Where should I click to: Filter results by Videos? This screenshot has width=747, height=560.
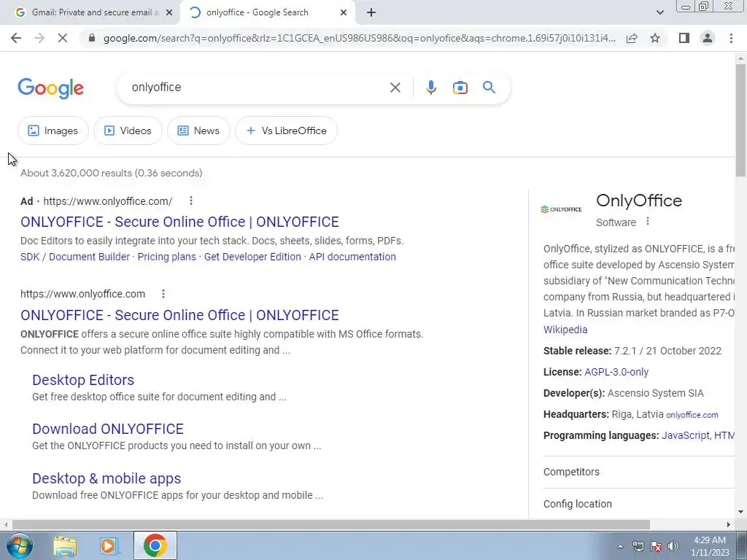[128, 131]
